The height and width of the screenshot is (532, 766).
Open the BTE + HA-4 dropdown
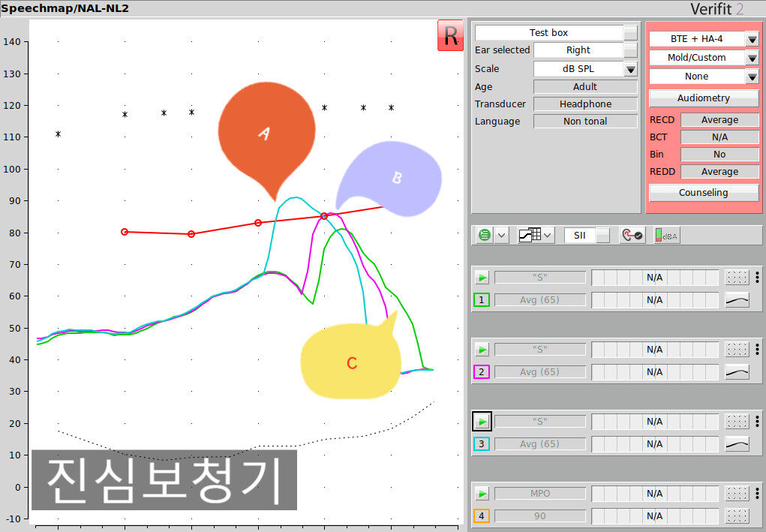752,39
